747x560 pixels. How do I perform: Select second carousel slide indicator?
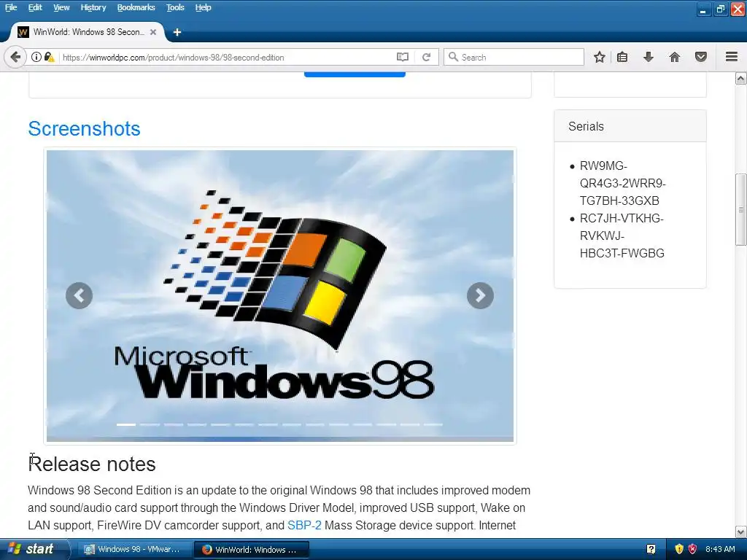point(150,424)
